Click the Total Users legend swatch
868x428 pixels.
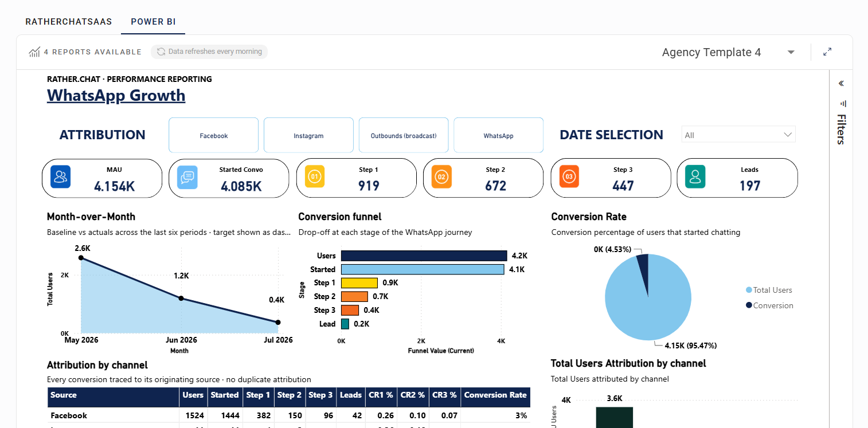(749, 290)
